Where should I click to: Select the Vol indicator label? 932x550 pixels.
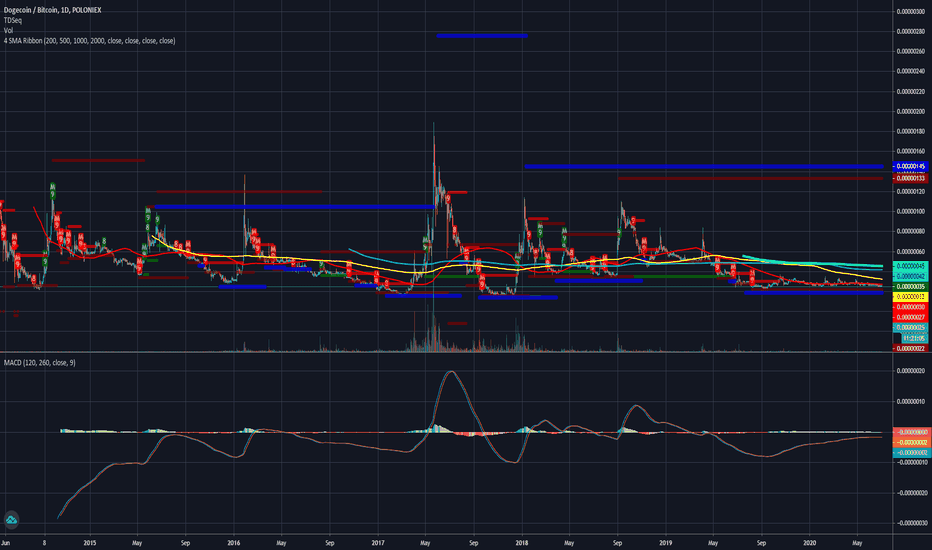point(8,30)
